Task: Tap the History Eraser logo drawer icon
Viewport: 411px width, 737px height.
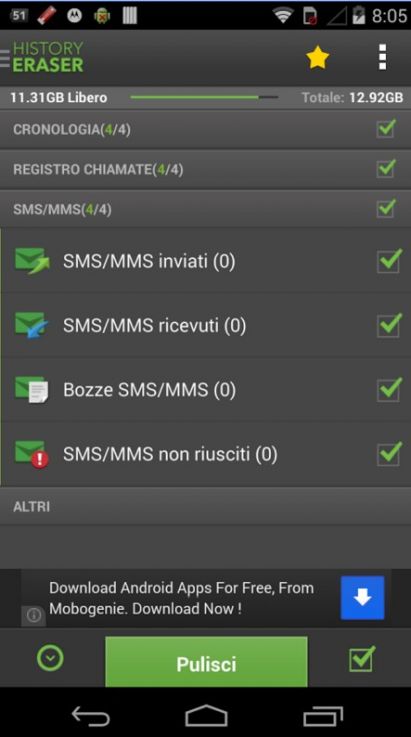Action: pos(42,57)
